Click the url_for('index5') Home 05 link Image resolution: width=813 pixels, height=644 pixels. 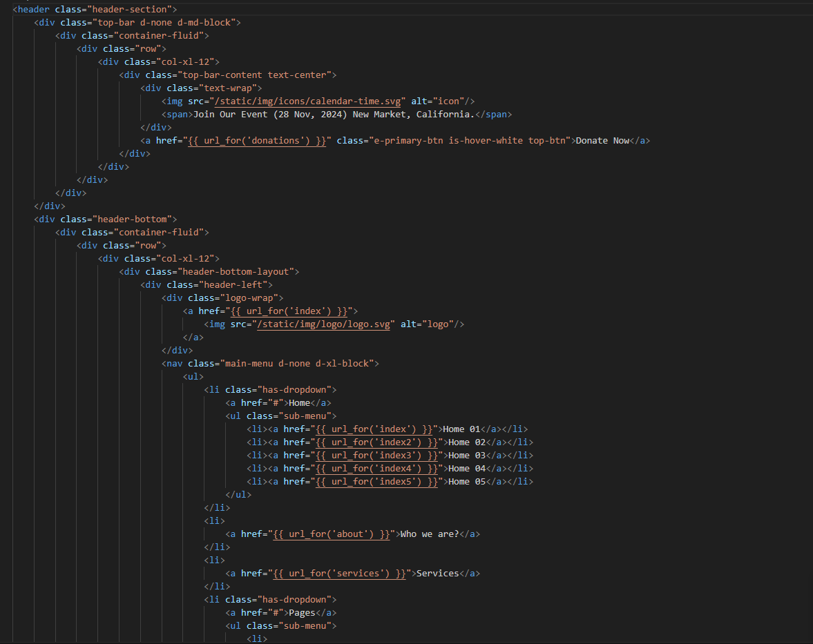[375, 481]
